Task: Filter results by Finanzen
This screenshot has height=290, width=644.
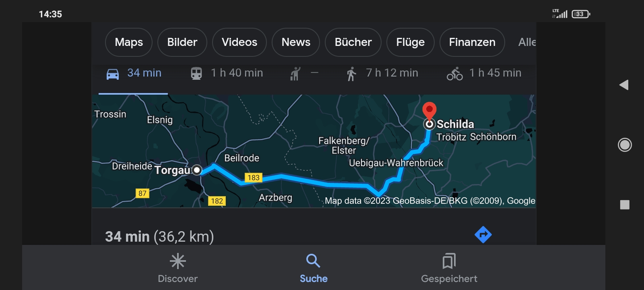Action: (472, 42)
